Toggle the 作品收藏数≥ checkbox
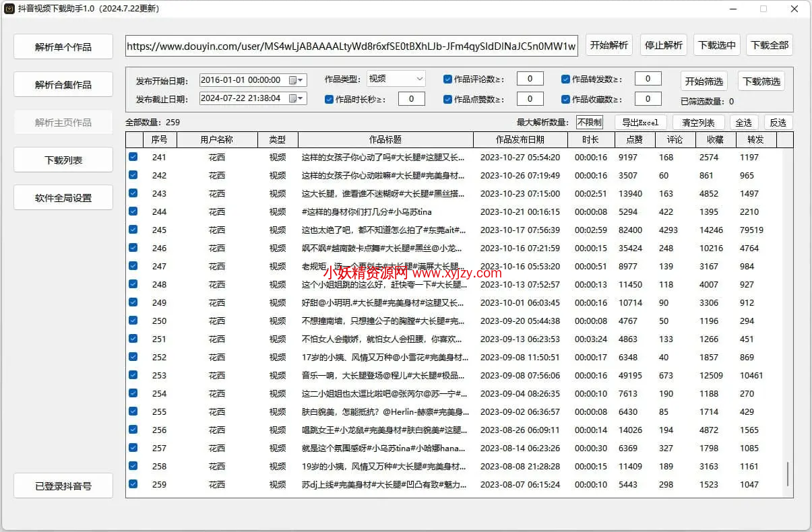 pos(565,99)
